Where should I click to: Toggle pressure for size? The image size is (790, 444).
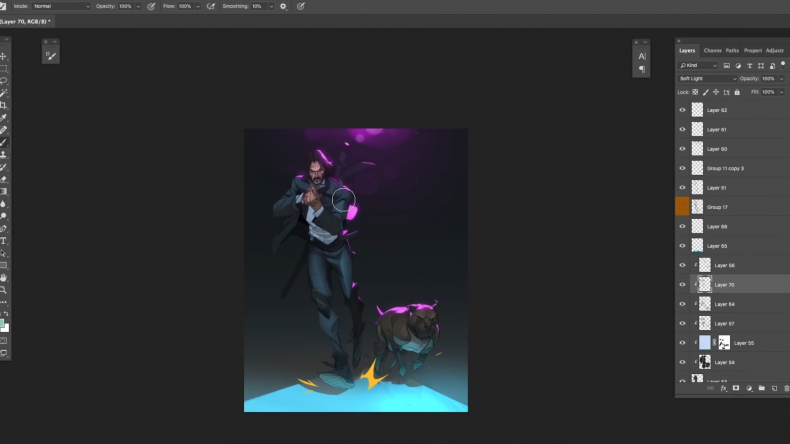(x=301, y=7)
